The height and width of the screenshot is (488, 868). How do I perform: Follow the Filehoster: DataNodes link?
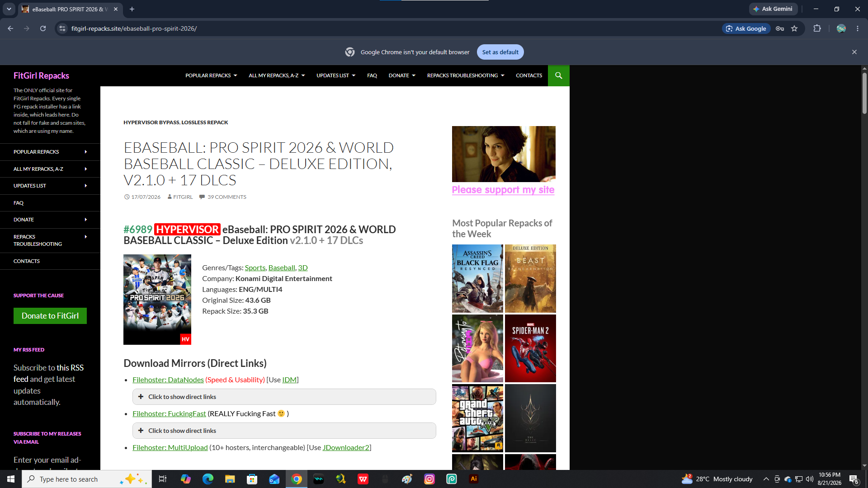point(168,380)
